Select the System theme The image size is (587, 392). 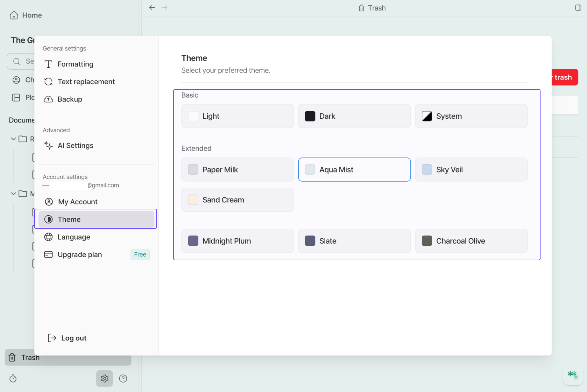coord(471,116)
